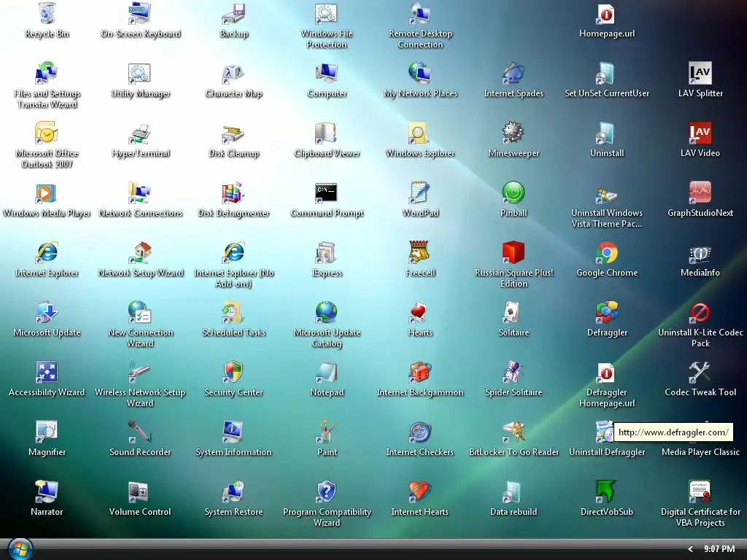Open the Pinball game icon
The height and width of the screenshot is (560, 747).
pos(514,192)
